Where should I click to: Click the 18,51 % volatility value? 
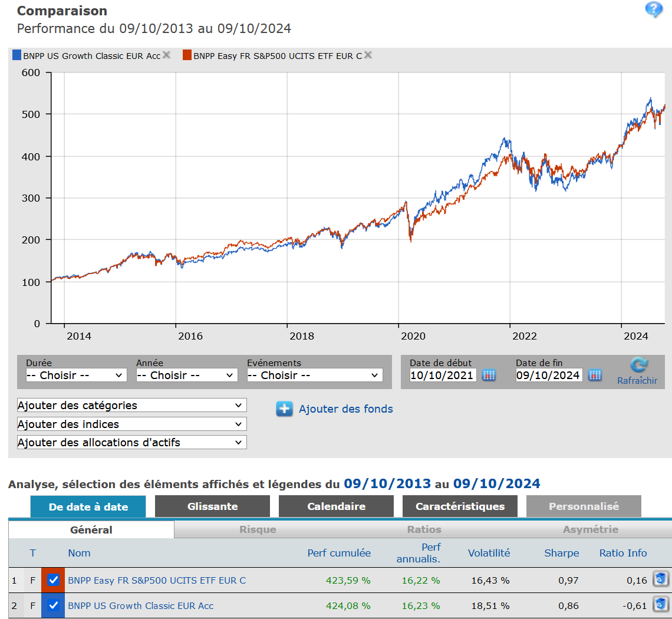pos(490,605)
